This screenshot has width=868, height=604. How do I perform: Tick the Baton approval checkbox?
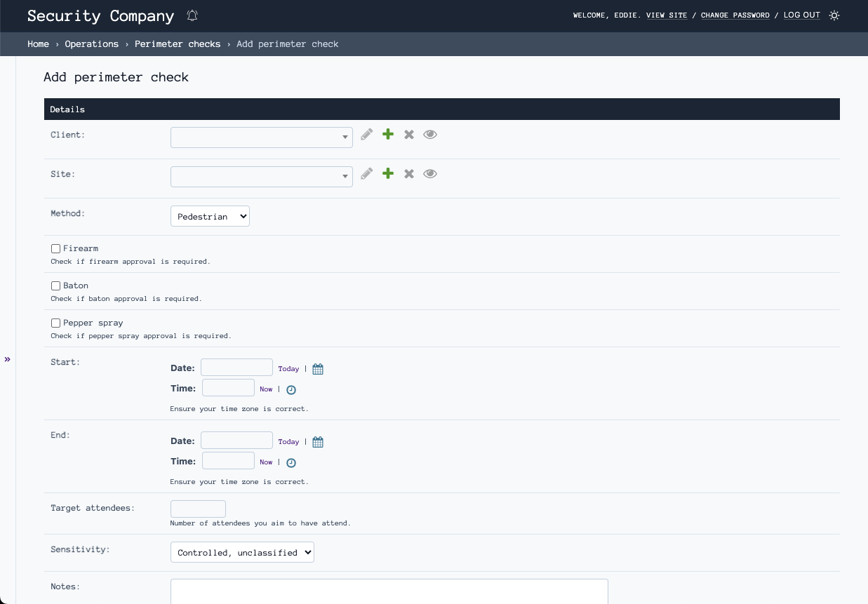pos(55,286)
